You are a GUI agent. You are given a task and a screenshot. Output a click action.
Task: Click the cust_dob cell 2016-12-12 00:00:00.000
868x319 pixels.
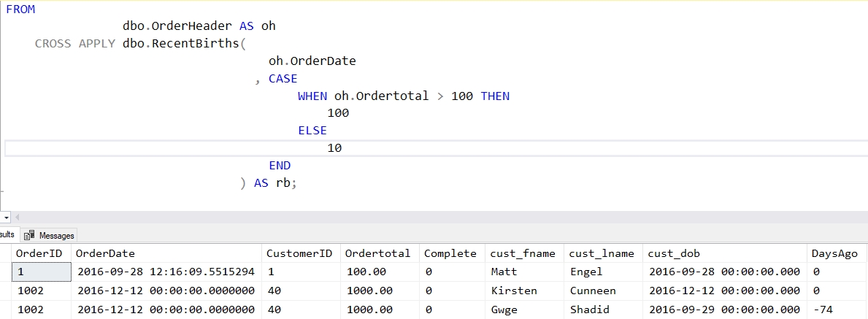click(x=725, y=291)
